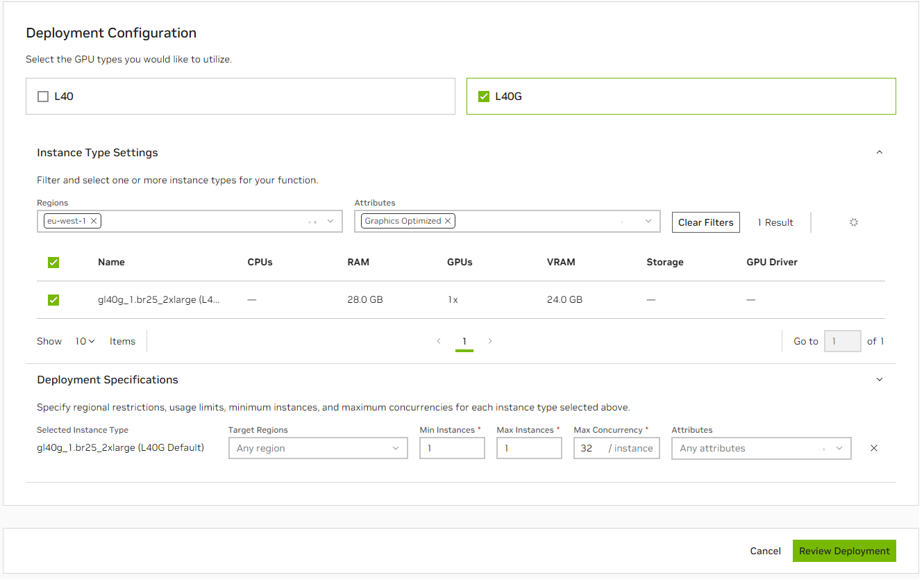Screen dimensions: 924x580
Task: Open the Regions filter dropdown
Action: click(330, 222)
